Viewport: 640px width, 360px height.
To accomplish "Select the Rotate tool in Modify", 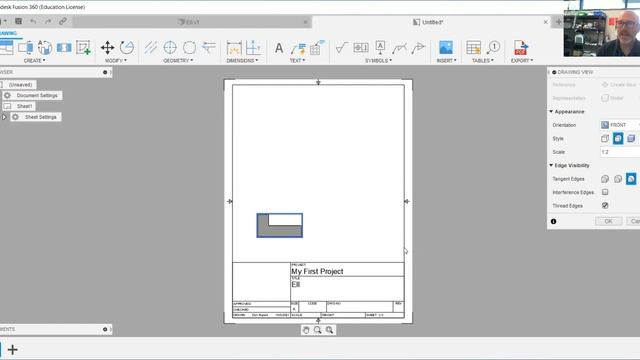I will (x=127, y=47).
